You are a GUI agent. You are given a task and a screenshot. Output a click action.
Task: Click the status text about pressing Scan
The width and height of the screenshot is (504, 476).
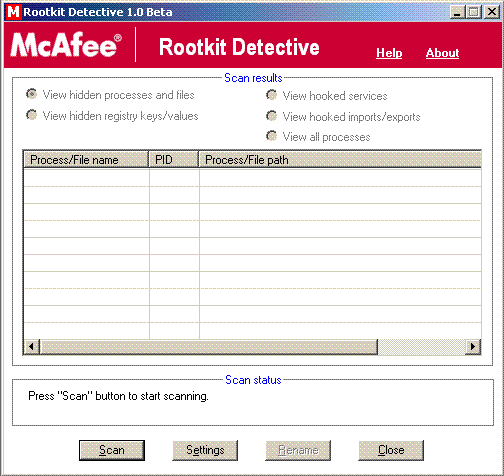tap(118, 396)
